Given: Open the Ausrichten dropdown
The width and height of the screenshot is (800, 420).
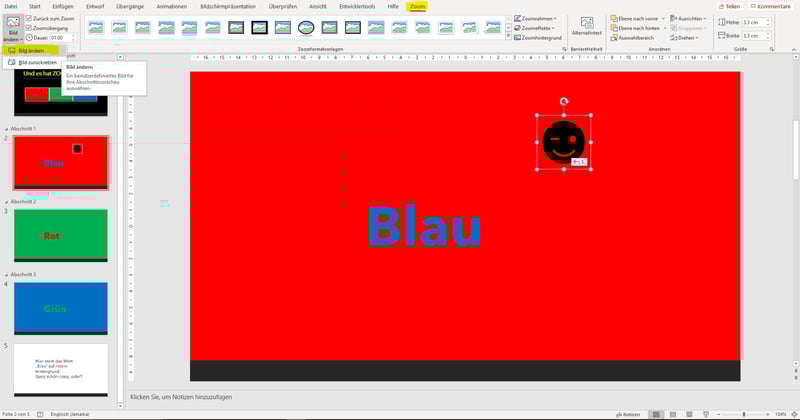Looking at the screenshot, I should coord(688,18).
